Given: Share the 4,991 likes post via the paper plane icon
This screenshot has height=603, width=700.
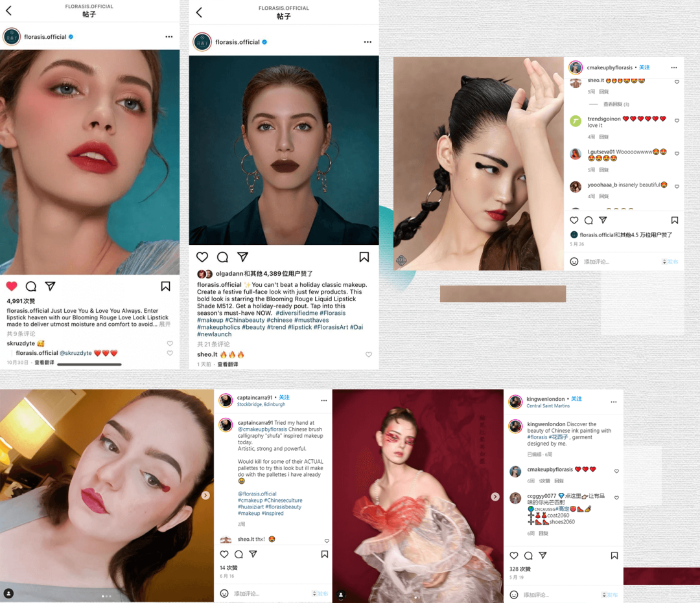Looking at the screenshot, I should (50, 286).
